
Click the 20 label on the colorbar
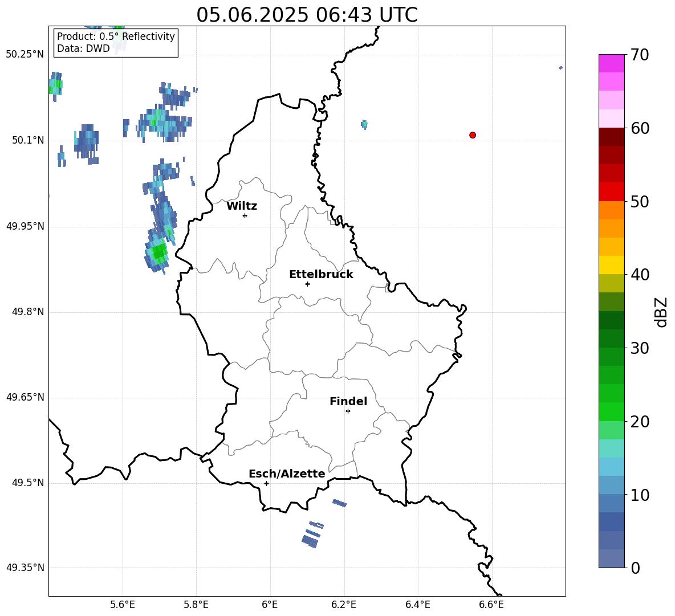click(x=640, y=422)
